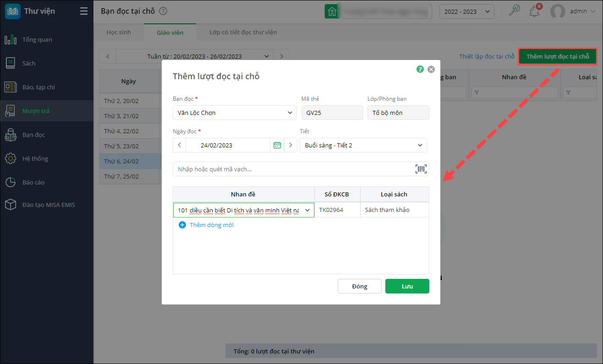The height and width of the screenshot is (364, 603).
Task: Click Thêm lượt đọc tại chỗ button
Action: click(x=558, y=56)
